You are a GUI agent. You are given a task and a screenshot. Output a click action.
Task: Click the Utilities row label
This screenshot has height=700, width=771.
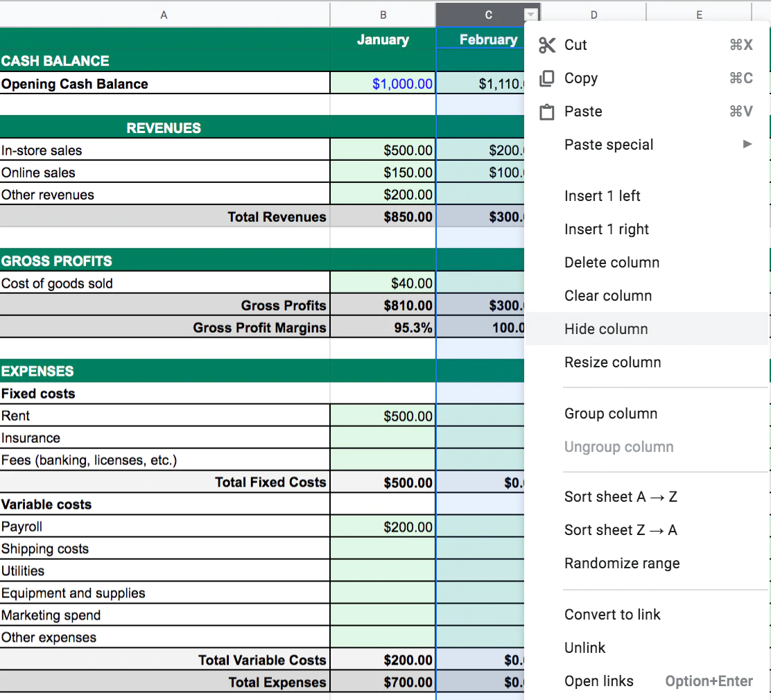23,570
